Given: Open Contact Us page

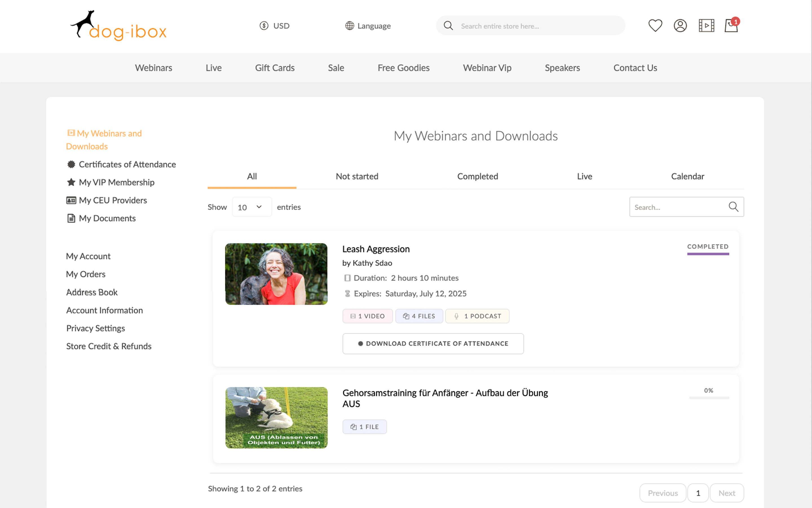Looking at the screenshot, I should pyautogui.click(x=635, y=68).
